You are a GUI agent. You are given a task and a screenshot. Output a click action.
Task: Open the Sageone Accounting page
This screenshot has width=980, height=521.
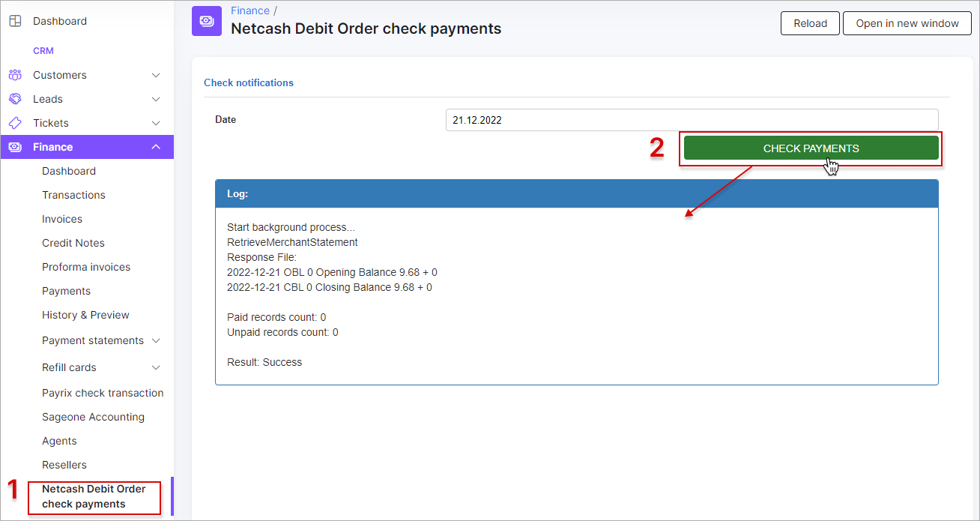point(93,416)
